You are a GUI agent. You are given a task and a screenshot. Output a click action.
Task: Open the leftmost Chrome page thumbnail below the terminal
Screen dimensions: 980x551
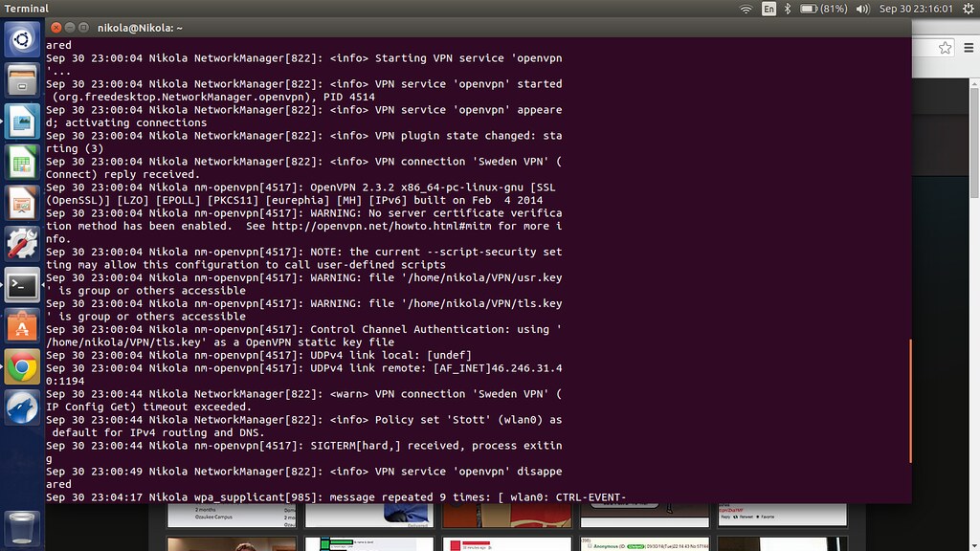232,516
